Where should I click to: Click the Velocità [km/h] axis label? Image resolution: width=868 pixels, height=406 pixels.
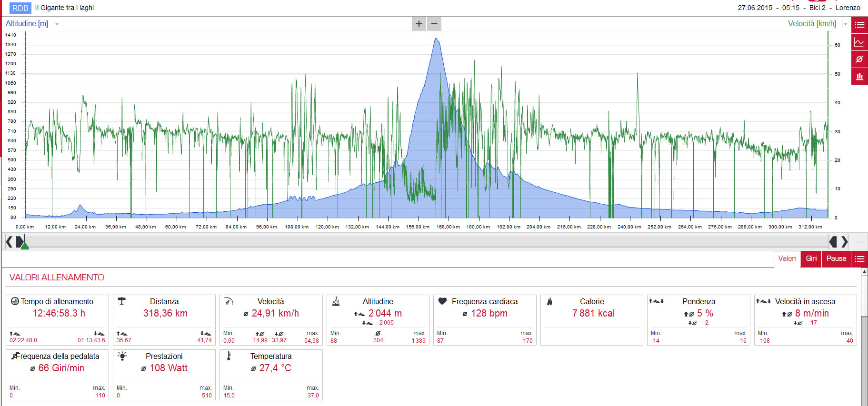(x=812, y=24)
